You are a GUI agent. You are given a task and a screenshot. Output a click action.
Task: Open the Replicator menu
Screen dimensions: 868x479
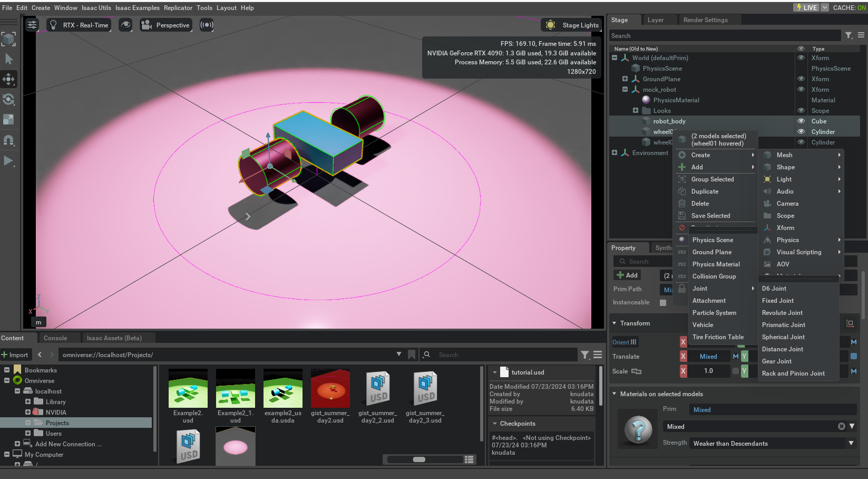(x=178, y=8)
